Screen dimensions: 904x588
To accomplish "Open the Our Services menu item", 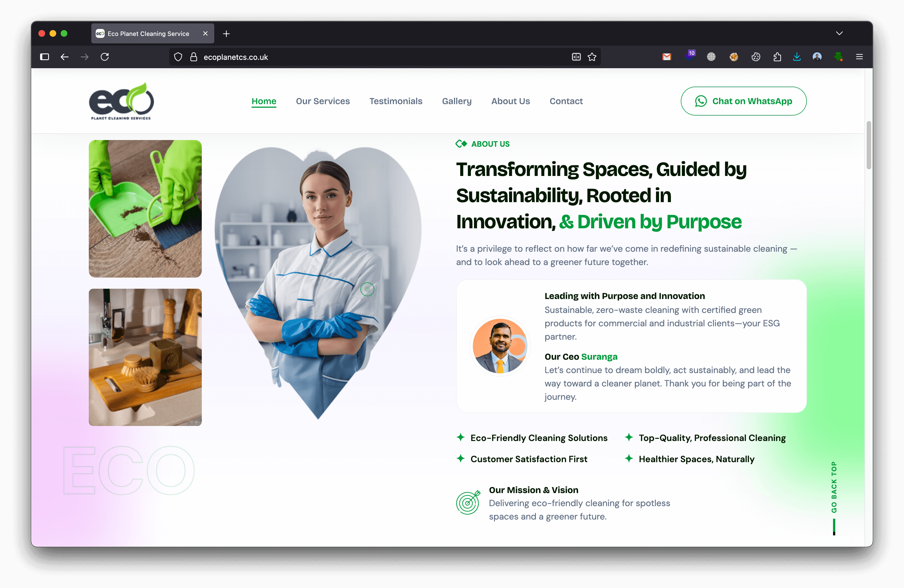I will 323,101.
